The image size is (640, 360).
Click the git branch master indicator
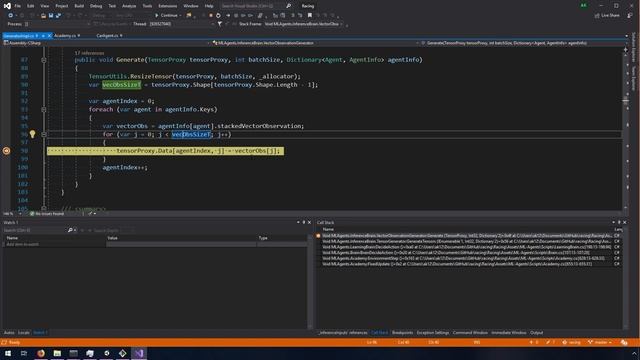[600, 342]
